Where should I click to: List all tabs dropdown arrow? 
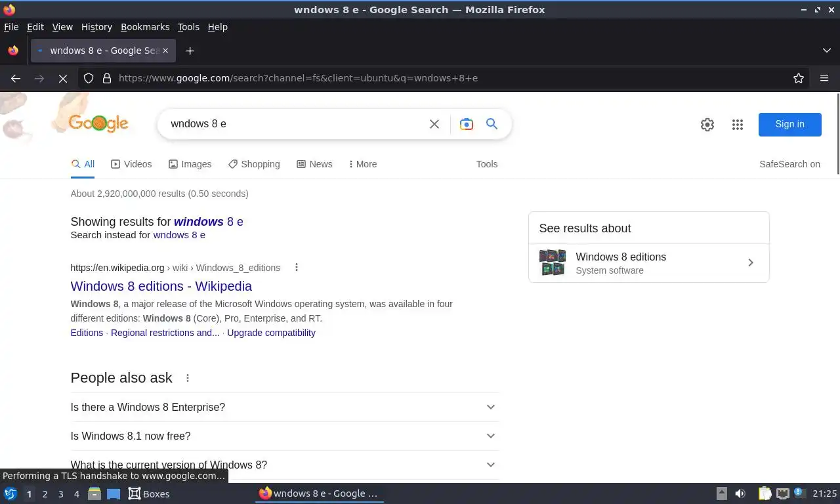[x=827, y=51]
